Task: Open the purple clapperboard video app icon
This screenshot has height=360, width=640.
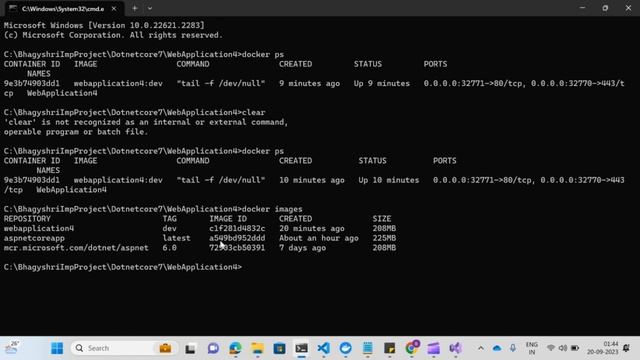Action: tap(434, 348)
